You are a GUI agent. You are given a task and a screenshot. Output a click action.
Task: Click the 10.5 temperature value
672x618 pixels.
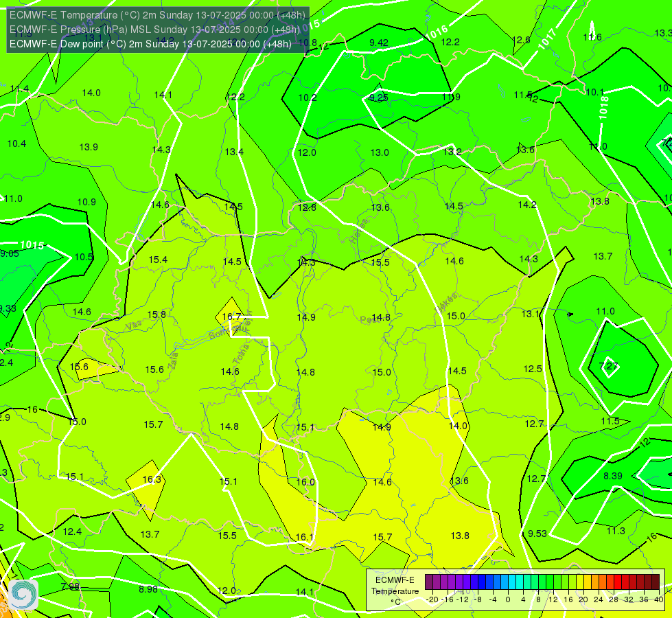(84, 257)
